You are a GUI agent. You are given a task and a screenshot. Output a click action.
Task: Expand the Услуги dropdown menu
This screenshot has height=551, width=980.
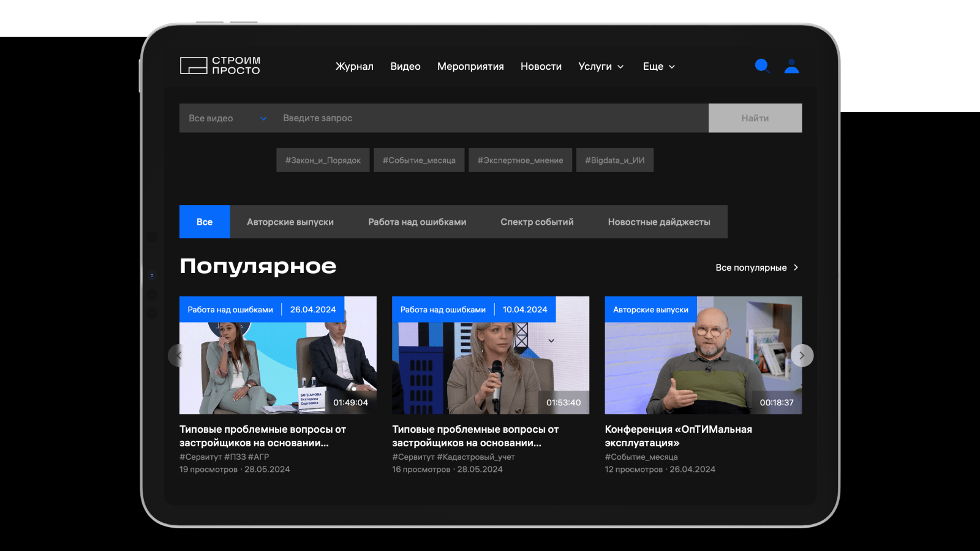pos(601,67)
